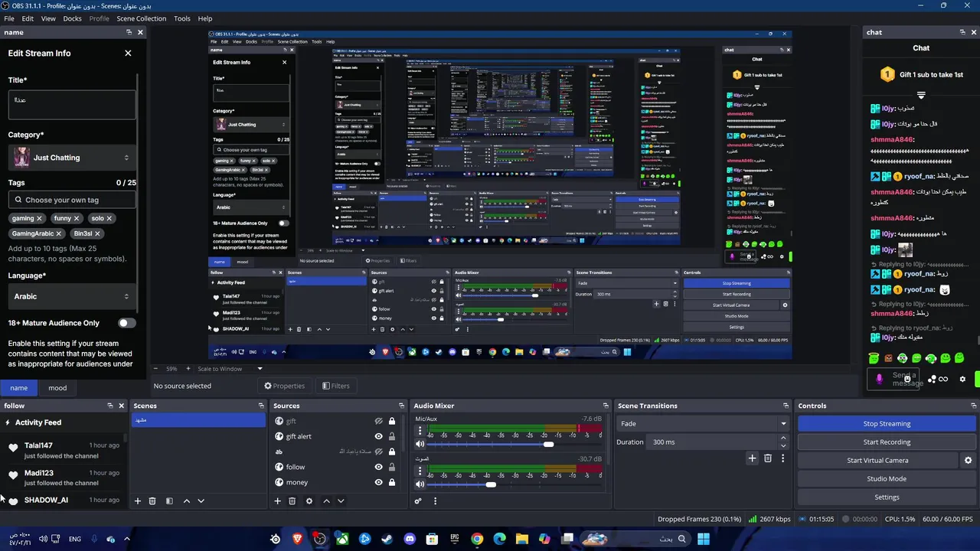Collapse chat banner with arrow icon

pos(921,96)
